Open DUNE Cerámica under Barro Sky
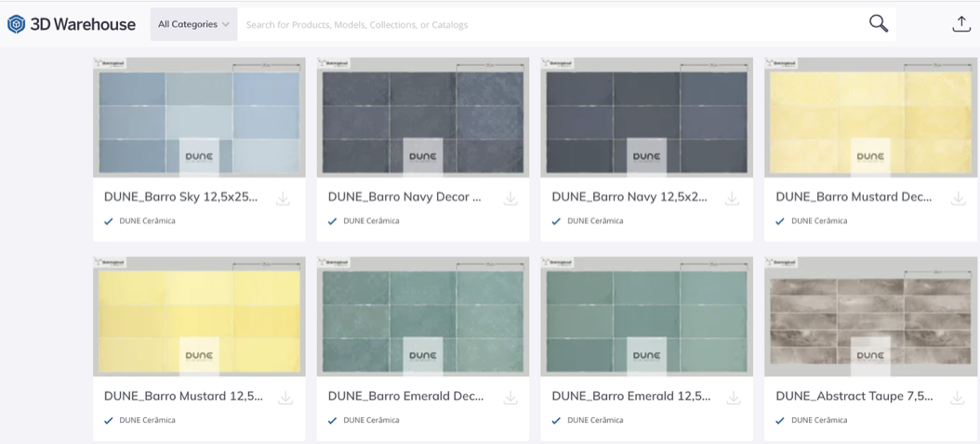The width and height of the screenshot is (980, 444). click(x=148, y=221)
